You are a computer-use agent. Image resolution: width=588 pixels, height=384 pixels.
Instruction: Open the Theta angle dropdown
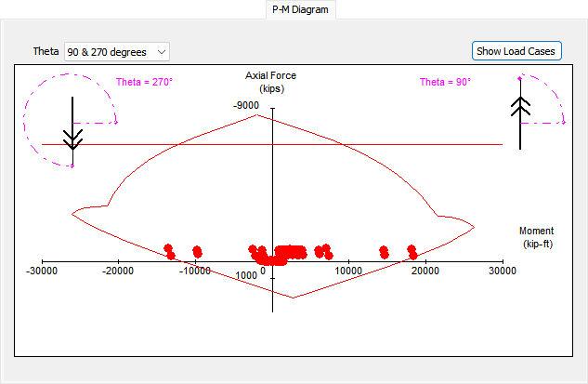click(x=116, y=51)
